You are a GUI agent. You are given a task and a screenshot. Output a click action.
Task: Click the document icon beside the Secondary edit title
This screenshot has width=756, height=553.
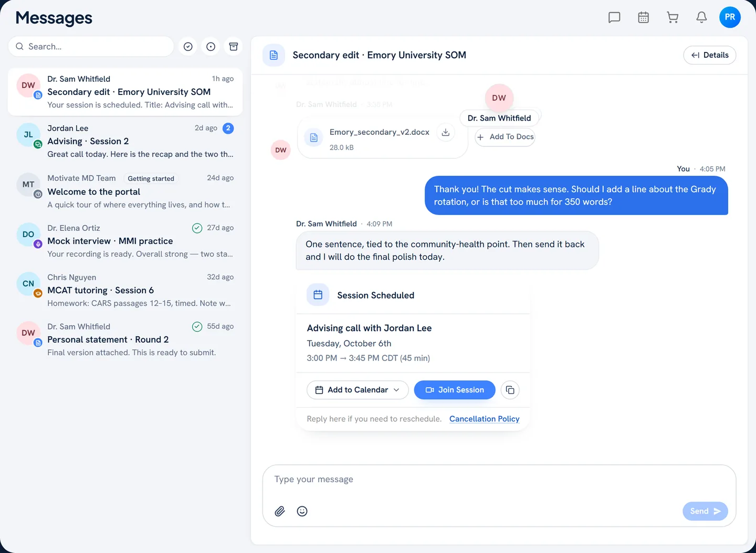(274, 55)
